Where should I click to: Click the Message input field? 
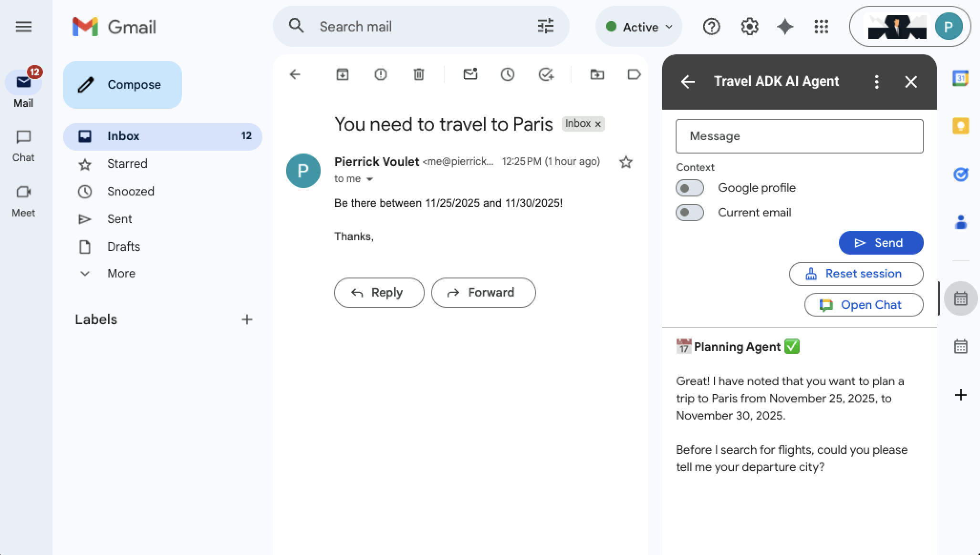tap(799, 136)
